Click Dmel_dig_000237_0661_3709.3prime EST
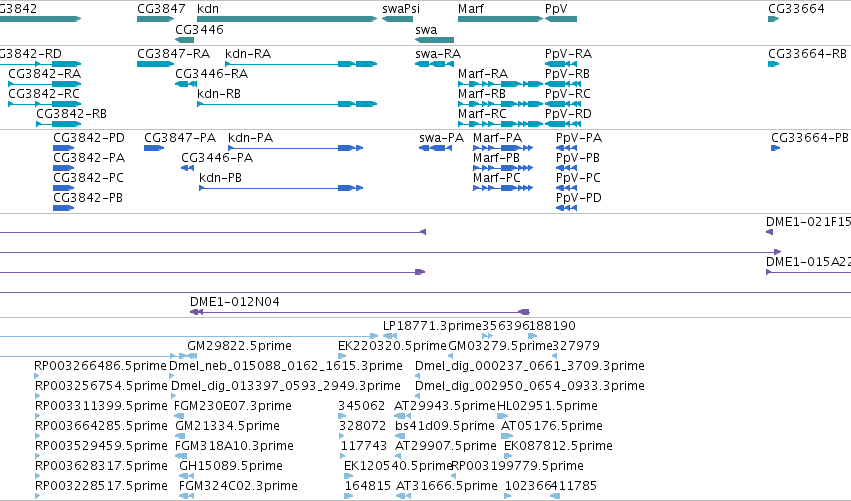851x501 pixels. pos(530,366)
